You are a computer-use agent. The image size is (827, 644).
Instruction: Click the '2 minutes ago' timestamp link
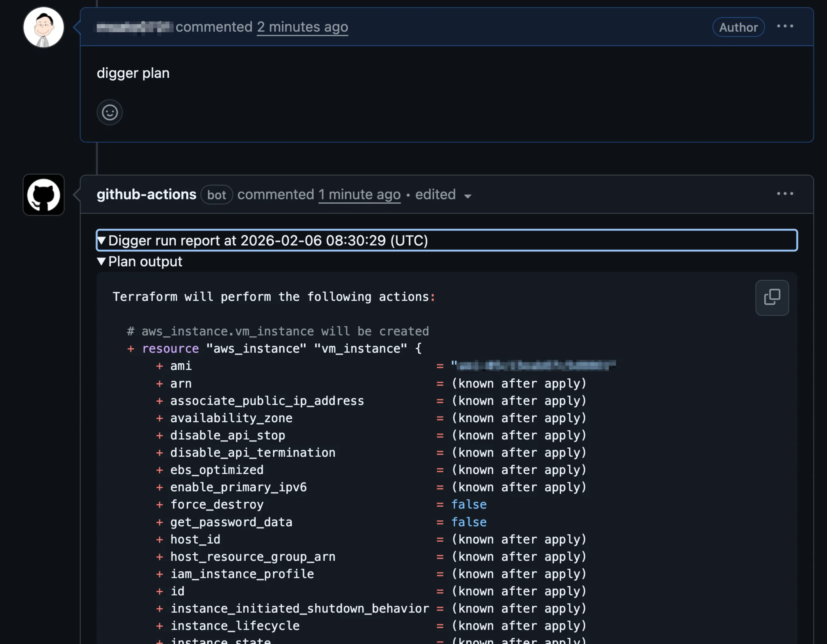pyautogui.click(x=302, y=27)
